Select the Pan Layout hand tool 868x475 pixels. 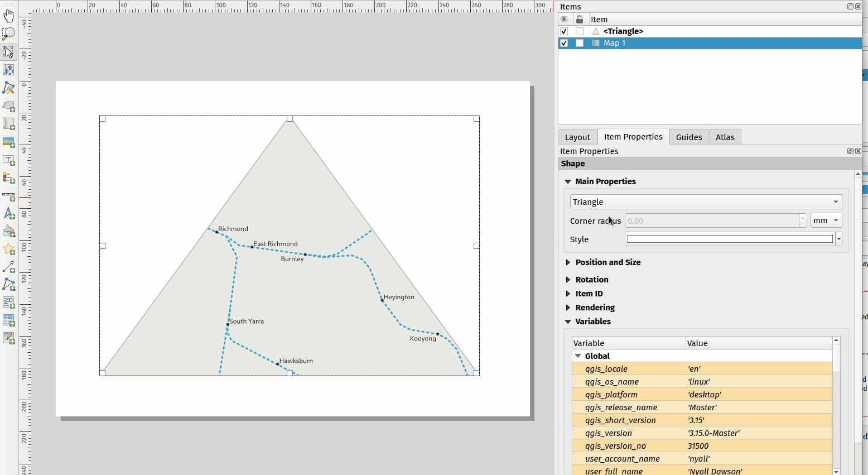(x=9, y=16)
